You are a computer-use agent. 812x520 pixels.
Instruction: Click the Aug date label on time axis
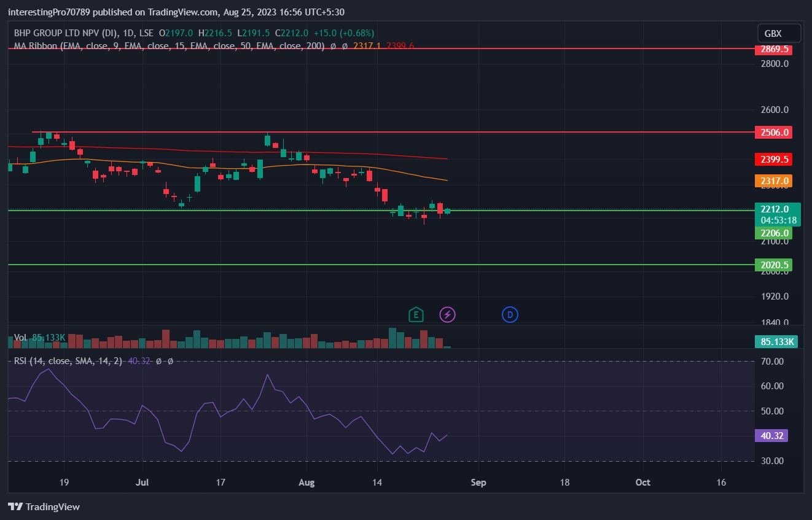pos(306,483)
